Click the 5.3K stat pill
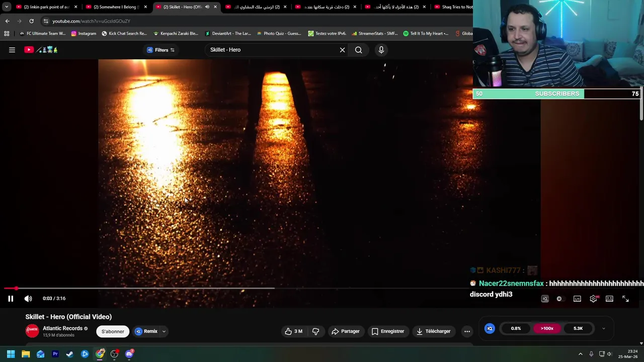 [578, 328]
